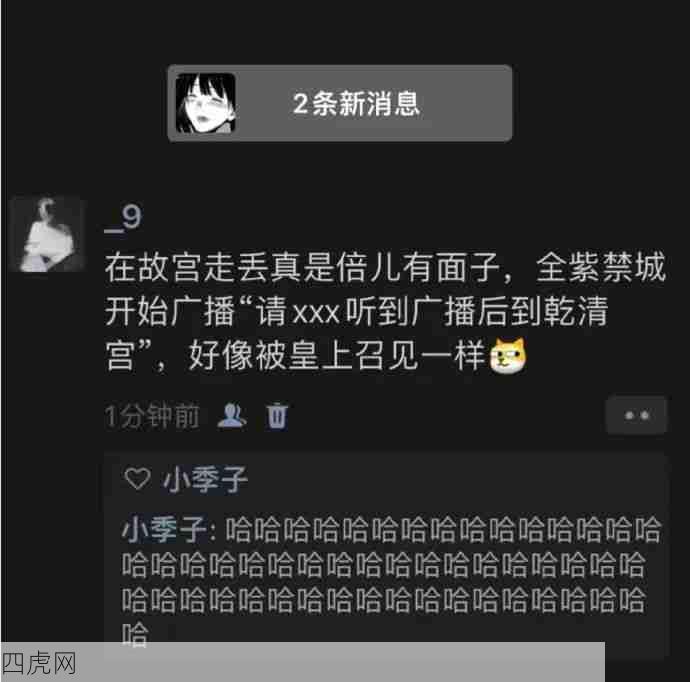Click the single 哈 on last comment line

pos(135,634)
